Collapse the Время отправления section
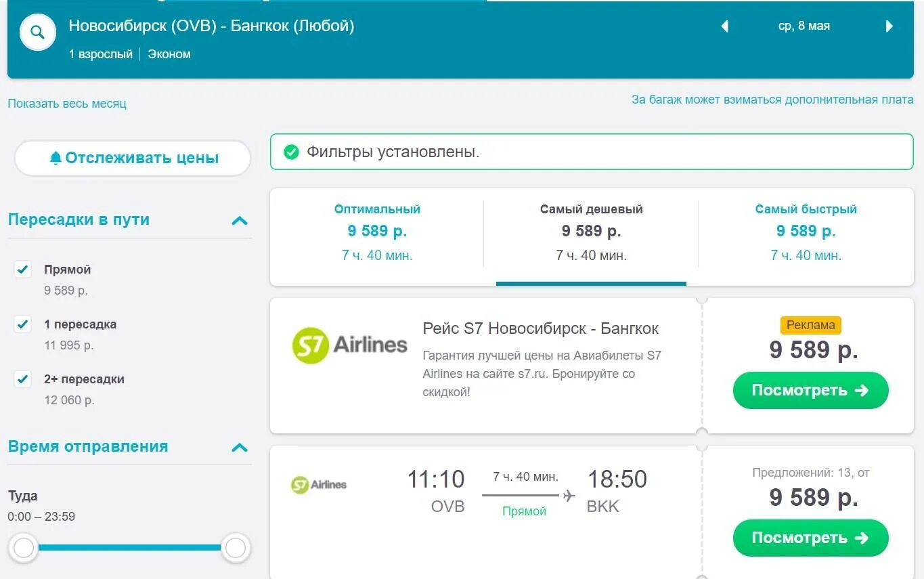The width and height of the screenshot is (924, 579). click(x=240, y=447)
